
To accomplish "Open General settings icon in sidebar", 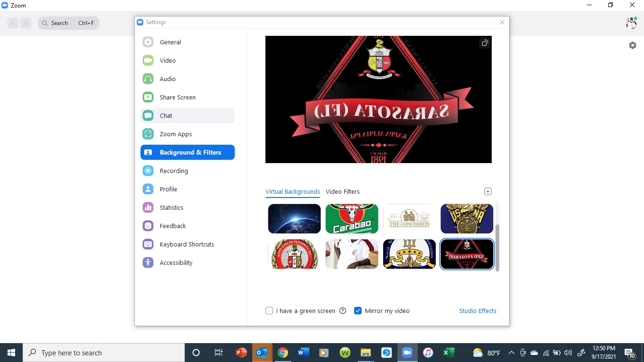I will click(148, 42).
